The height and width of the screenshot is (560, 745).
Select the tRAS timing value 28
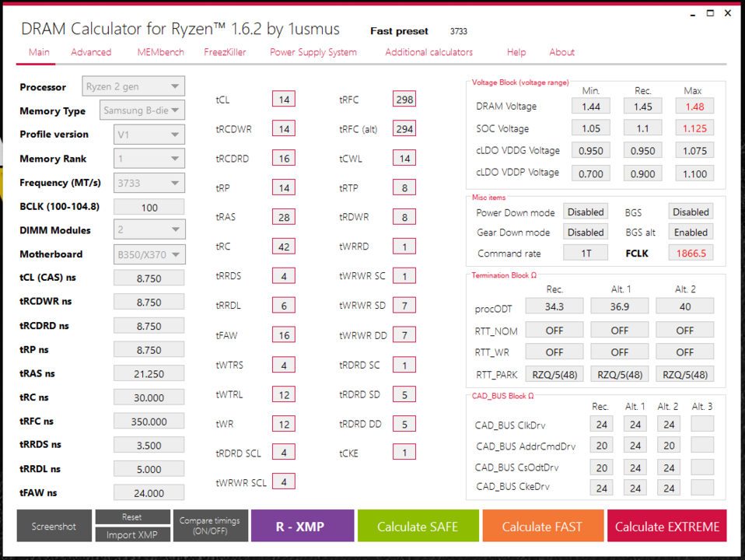pos(284,217)
